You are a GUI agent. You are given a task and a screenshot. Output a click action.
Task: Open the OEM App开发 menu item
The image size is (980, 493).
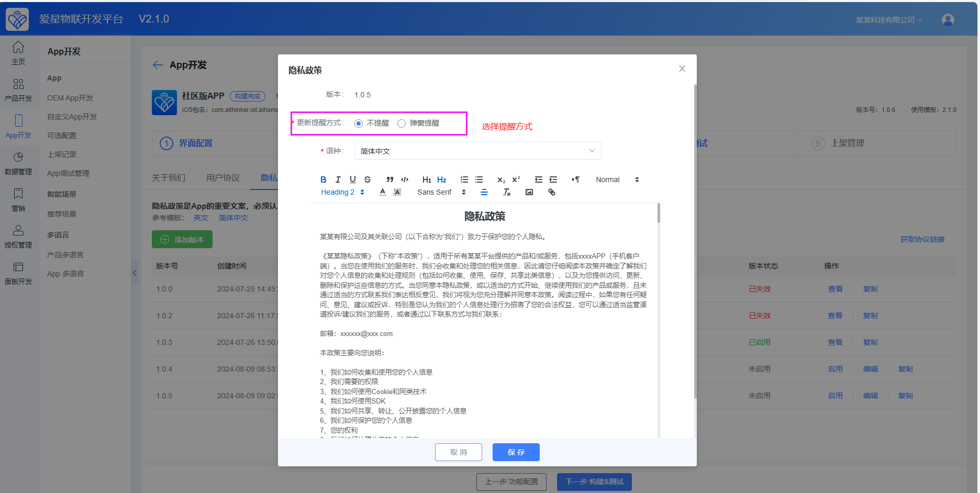70,98
